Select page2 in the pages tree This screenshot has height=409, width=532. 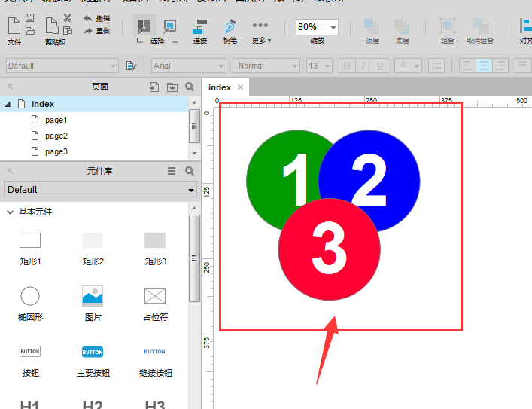[x=56, y=136]
